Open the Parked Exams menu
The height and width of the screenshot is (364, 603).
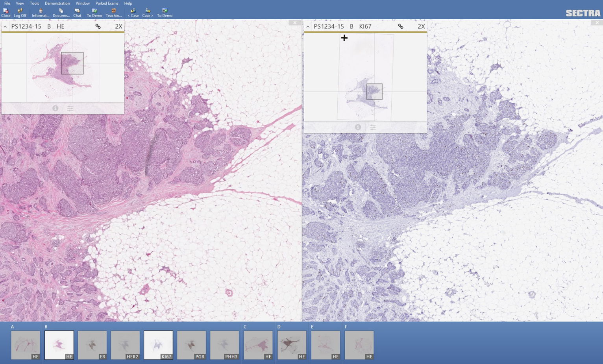pos(106,3)
